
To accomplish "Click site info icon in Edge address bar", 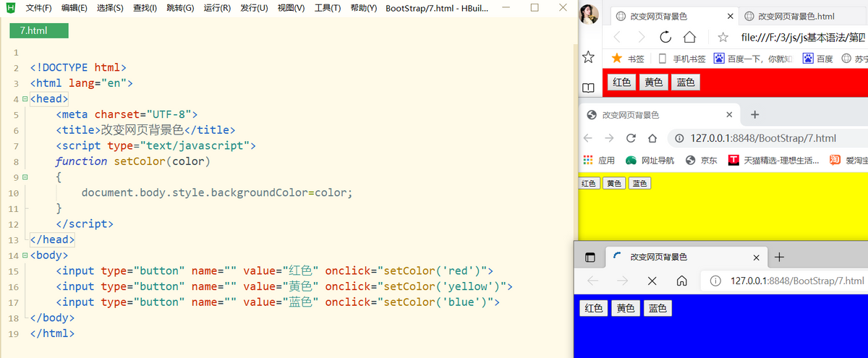I will click(715, 281).
